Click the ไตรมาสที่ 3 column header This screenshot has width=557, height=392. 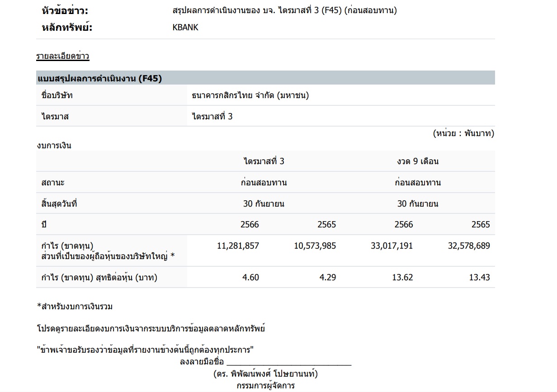point(264,161)
